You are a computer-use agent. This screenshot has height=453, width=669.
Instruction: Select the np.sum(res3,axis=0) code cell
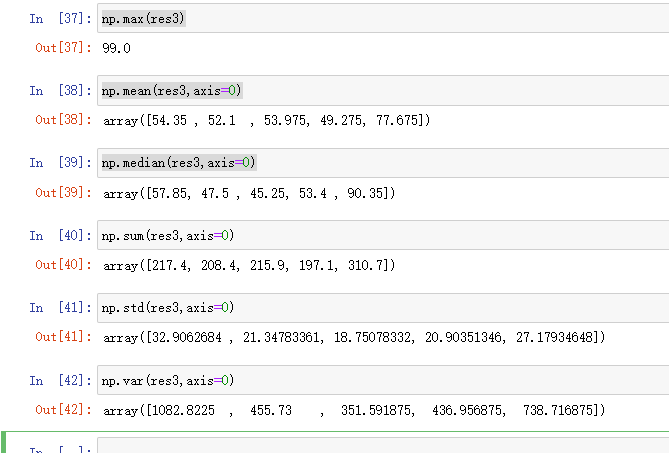point(380,235)
